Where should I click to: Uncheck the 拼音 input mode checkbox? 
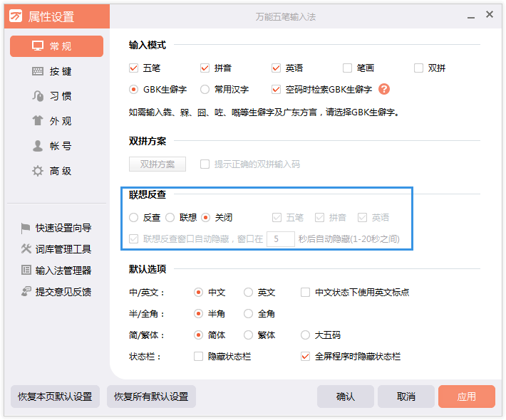[x=205, y=68]
